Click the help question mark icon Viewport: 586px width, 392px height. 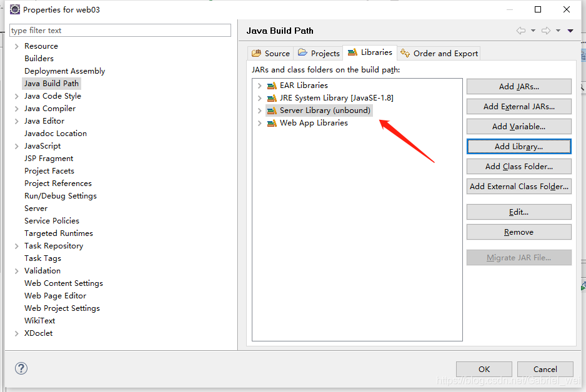click(x=21, y=368)
